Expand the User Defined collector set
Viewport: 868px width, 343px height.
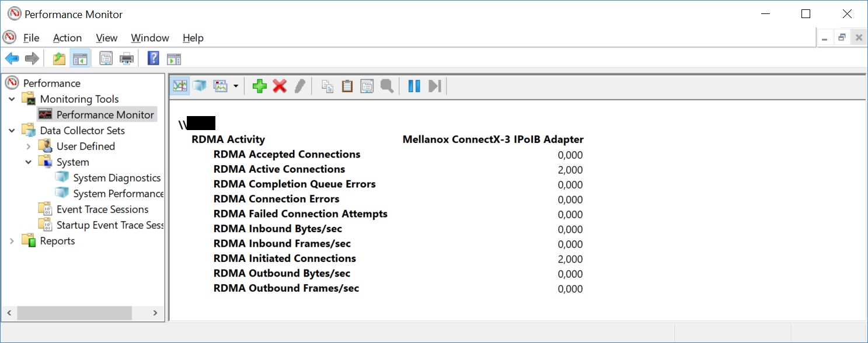click(x=28, y=146)
